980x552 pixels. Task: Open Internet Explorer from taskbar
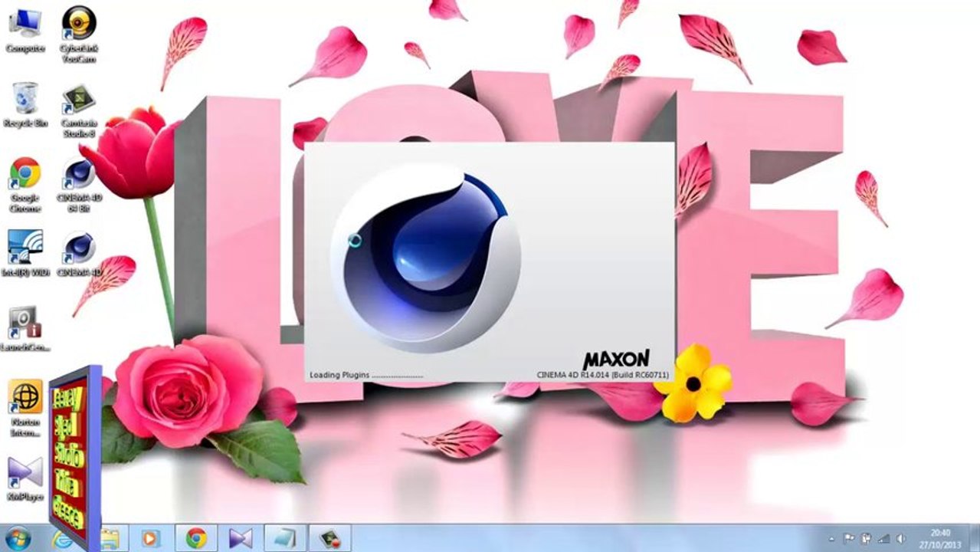click(x=61, y=538)
